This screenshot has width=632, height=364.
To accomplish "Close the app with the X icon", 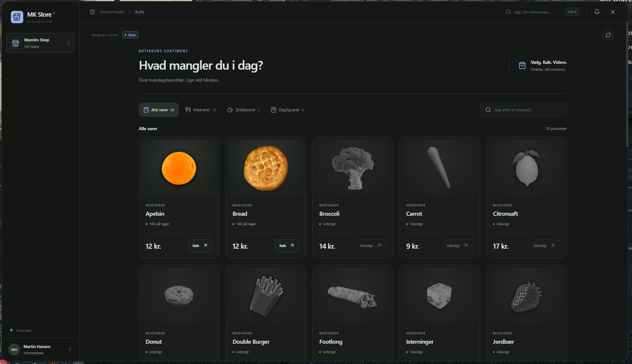I will pyautogui.click(x=613, y=12).
